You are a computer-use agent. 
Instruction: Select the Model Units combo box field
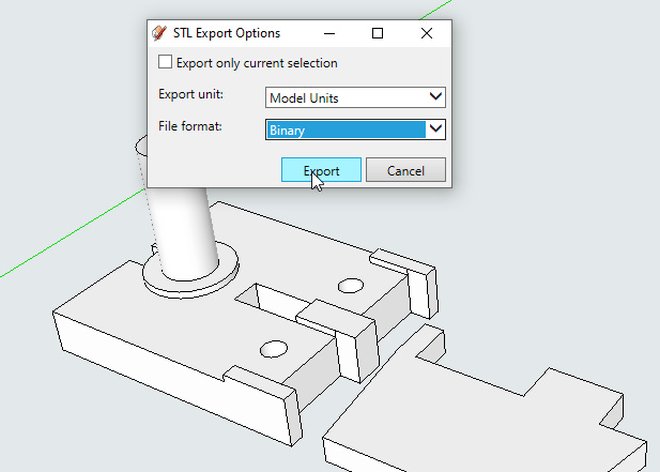click(x=345, y=97)
